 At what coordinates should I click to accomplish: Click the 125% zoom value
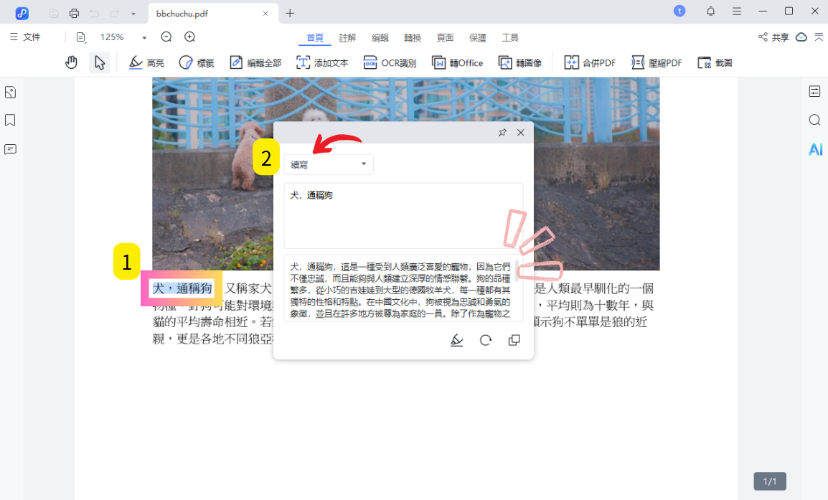tap(112, 37)
